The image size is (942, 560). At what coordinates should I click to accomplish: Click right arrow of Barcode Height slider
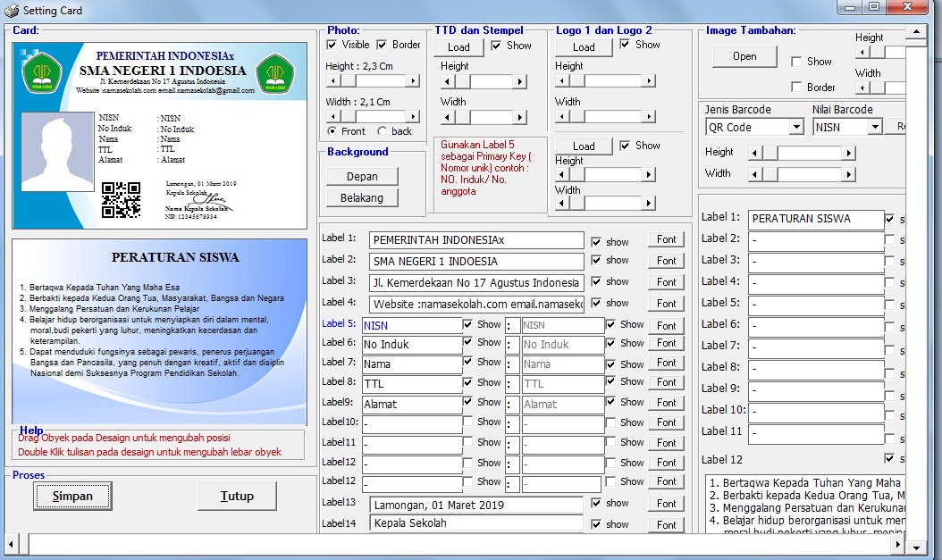coord(848,153)
